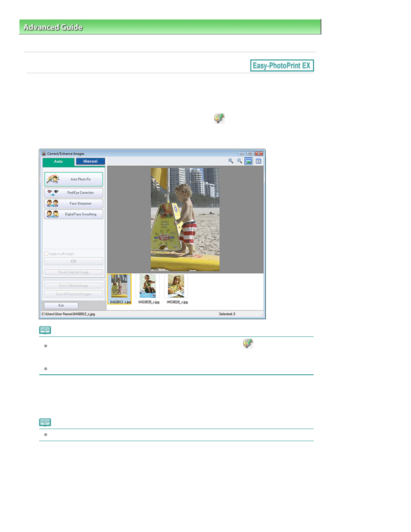Click the 'Selected: 3' status text
The height and width of the screenshot is (532, 411).
click(x=227, y=314)
